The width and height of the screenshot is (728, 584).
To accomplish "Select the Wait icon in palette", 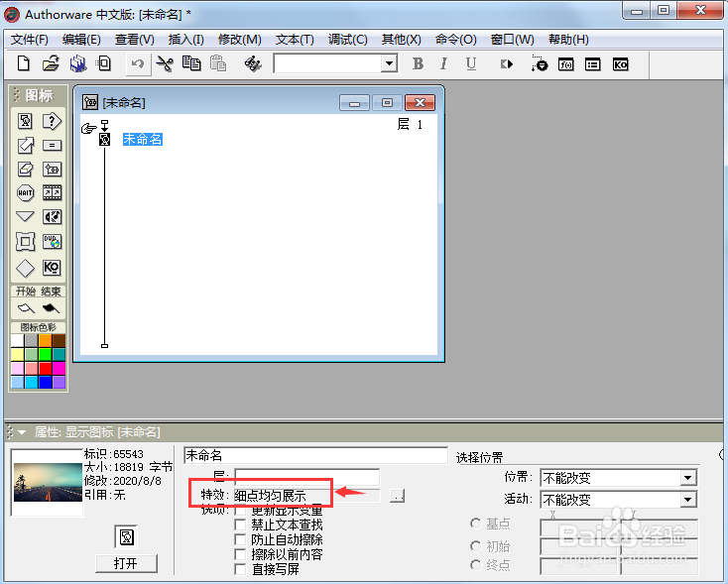I will click(25, 192).
